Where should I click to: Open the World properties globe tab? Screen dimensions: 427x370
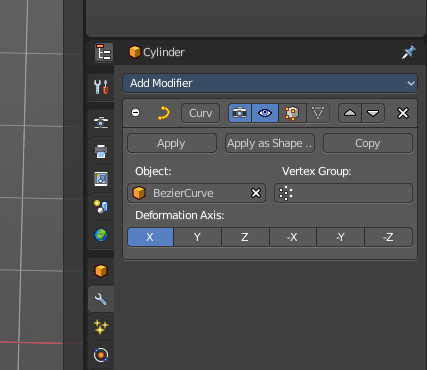[101, 235]
